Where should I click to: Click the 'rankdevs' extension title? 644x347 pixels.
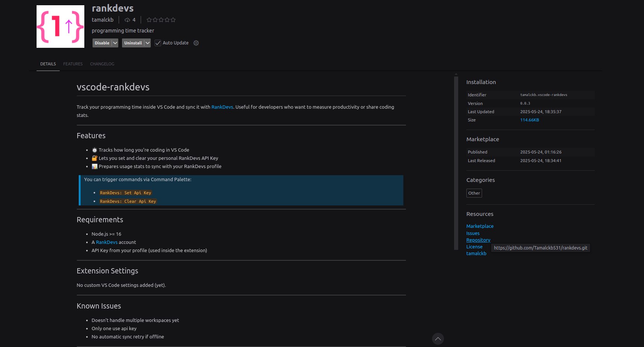click(x=113, y=8)
